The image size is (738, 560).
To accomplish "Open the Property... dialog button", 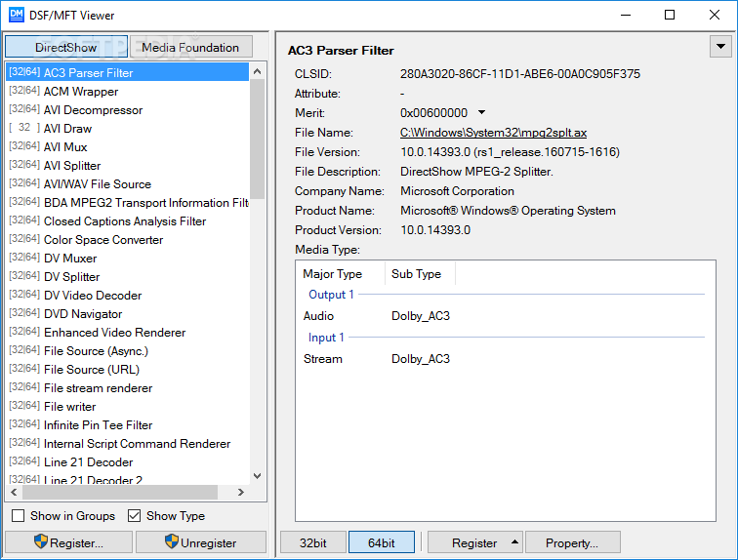I will tap(572, 542).
